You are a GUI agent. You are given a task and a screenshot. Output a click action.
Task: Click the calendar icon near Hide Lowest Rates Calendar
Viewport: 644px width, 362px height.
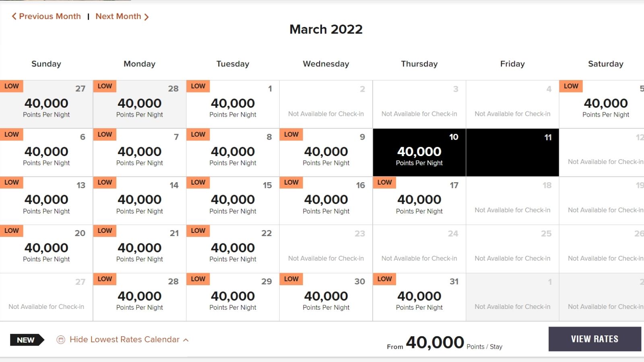point(60,339)
